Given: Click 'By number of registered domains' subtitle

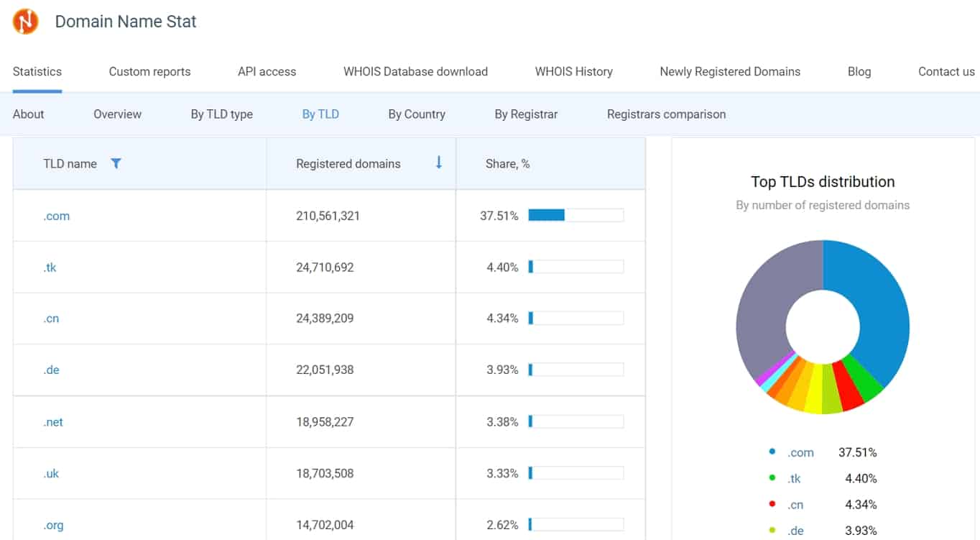Looking at the screenshot, I should click(x=823, y=205).
